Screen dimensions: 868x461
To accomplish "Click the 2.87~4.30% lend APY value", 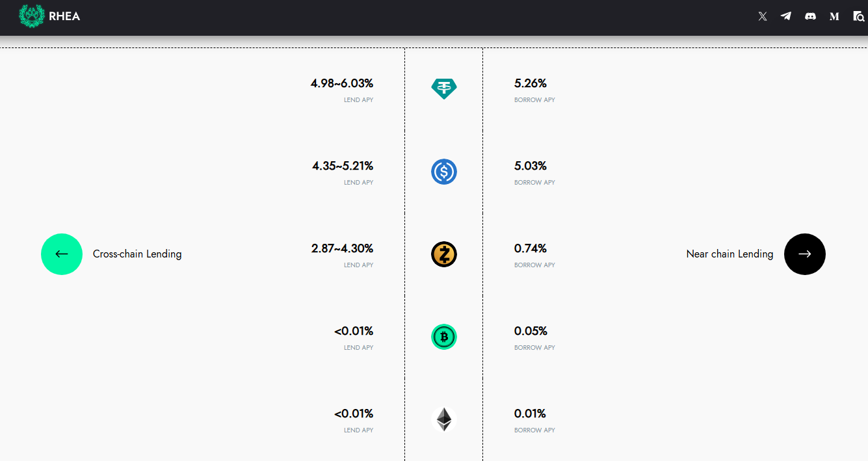I will tap(342, 248).
